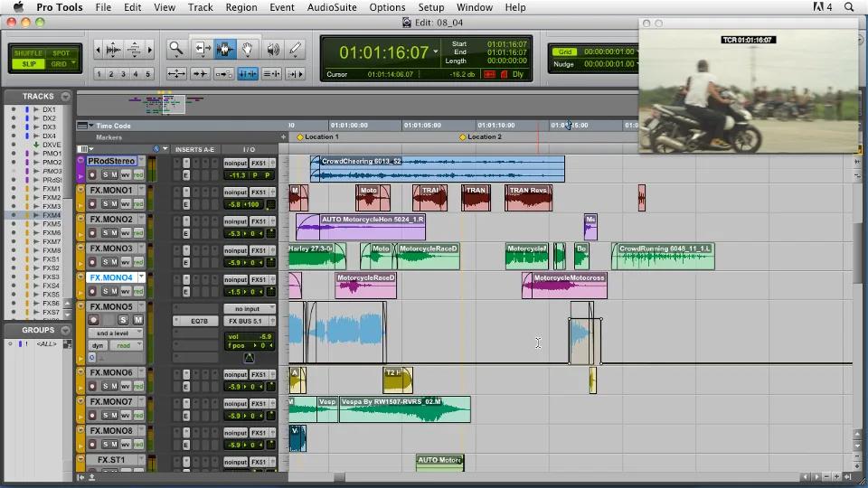Select the Pencil tool
This screenshot has height=488, width=868.
(x=296, y=49)
